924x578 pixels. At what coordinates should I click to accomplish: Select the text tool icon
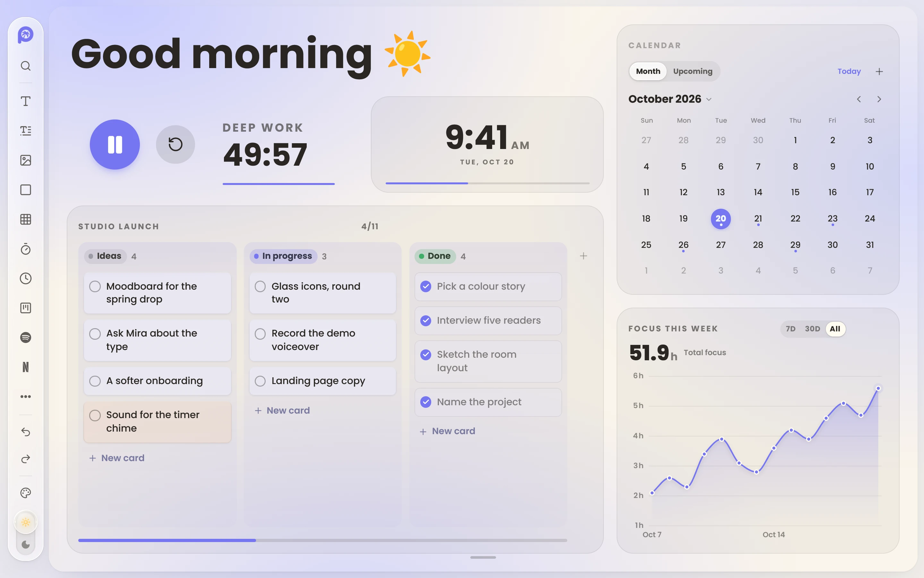pos(26,101)
